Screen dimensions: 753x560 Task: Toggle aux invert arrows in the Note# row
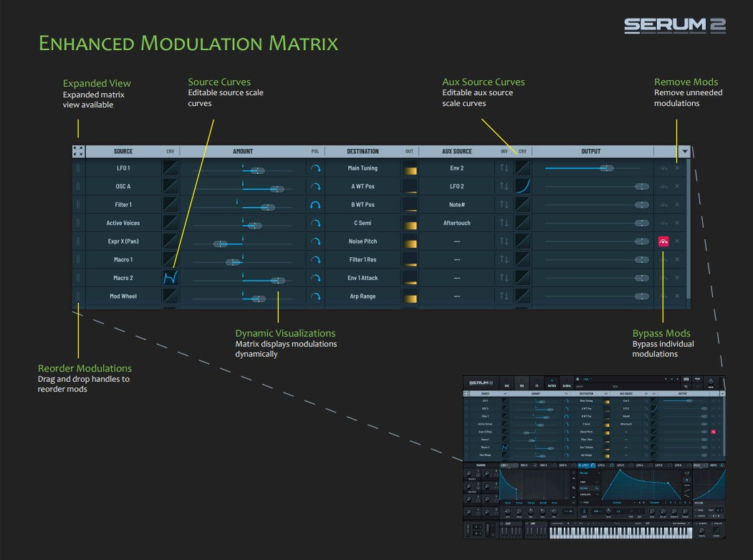(x=504, y=204)
